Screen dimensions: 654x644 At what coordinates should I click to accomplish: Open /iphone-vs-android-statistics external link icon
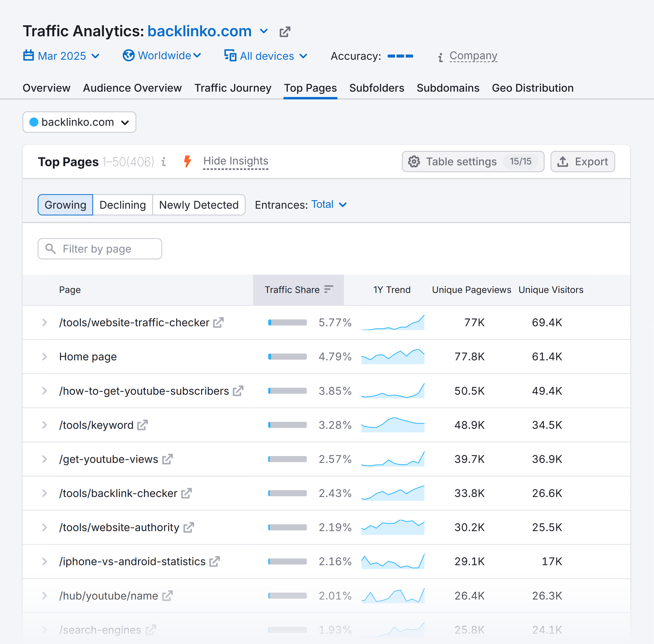pyautogui.click(x=215, y=562)
